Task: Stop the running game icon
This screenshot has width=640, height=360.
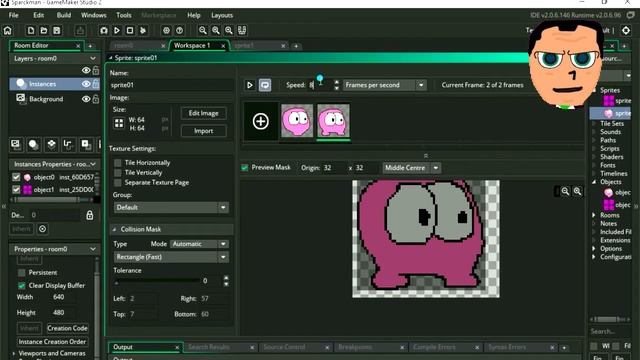Action: pos(130,31)
